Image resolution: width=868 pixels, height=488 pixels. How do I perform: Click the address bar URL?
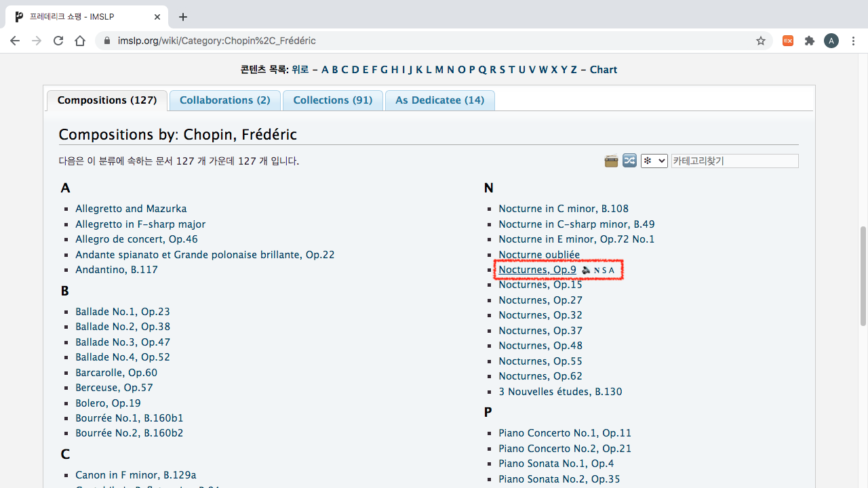point(217,41)
